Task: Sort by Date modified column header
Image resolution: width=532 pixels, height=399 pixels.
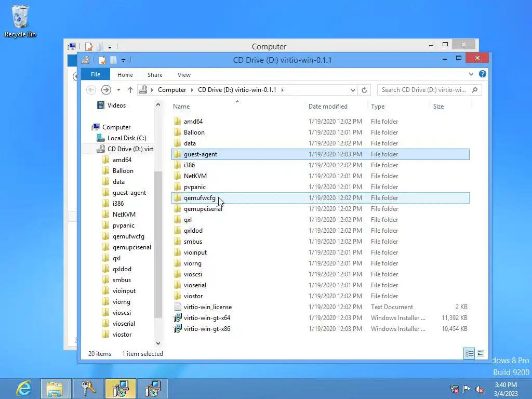Action: point(328,106)
